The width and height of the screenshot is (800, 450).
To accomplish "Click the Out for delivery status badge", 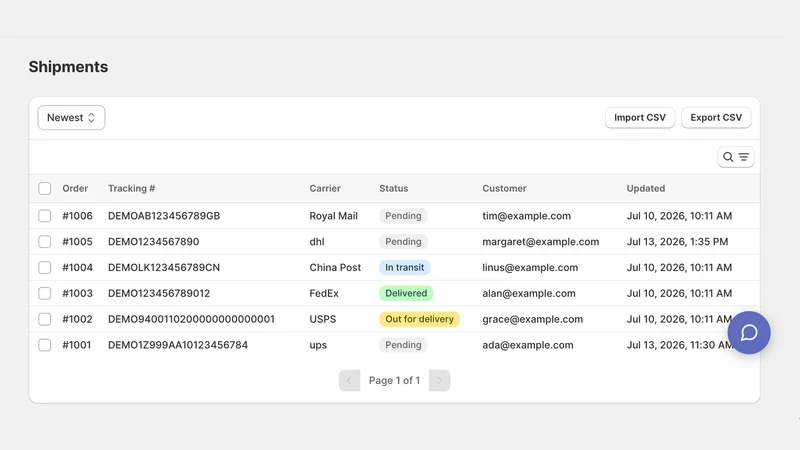I will pos(419,319).
